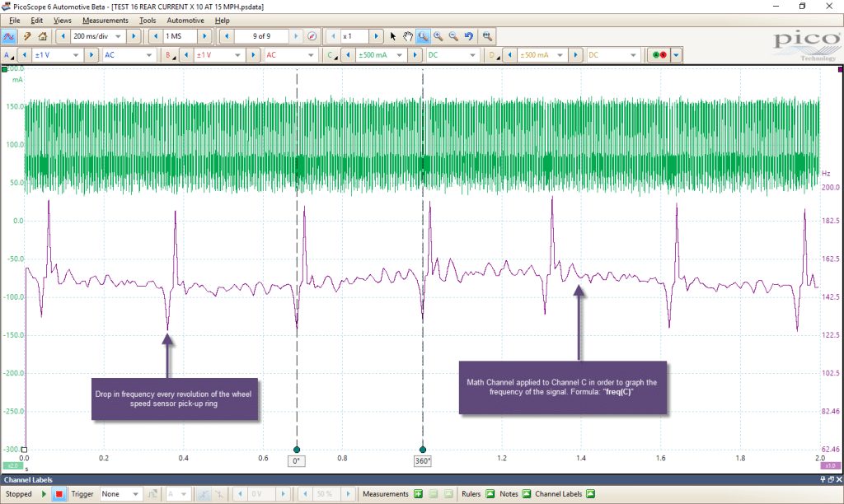Click the 0° rotation ruler handle
The image size is (844, 504).
[x=297, y=450]
